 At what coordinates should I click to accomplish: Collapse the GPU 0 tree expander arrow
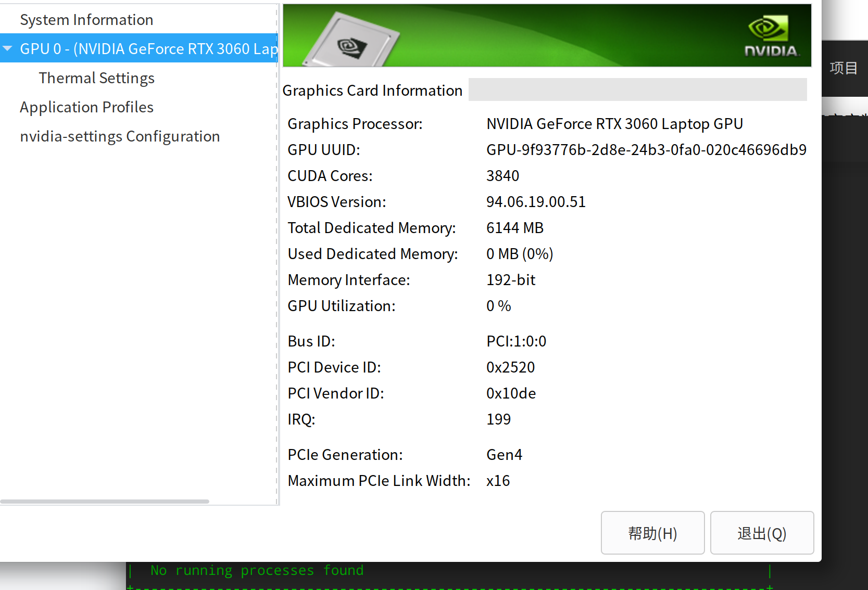coord(8,48)
